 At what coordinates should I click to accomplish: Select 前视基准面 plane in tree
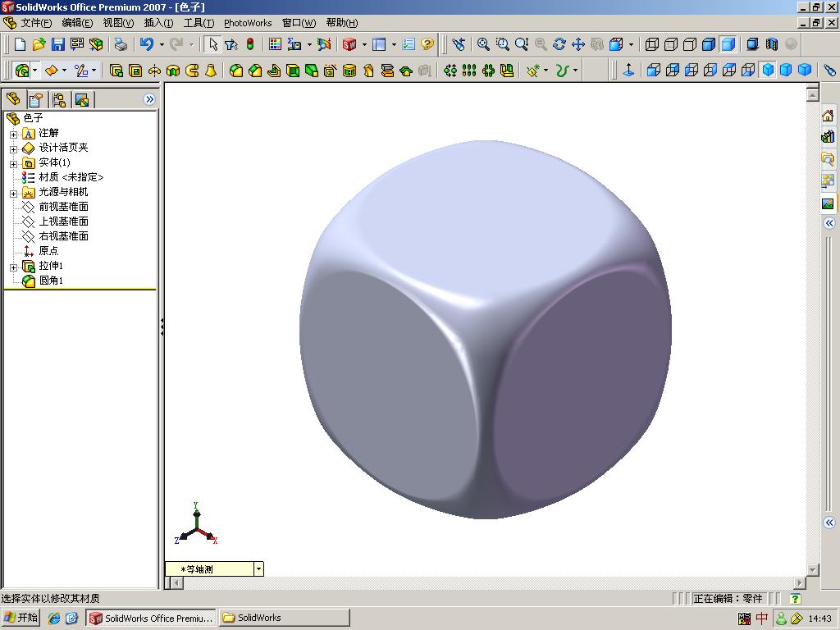pyautogui.click(x=63, y=207)
